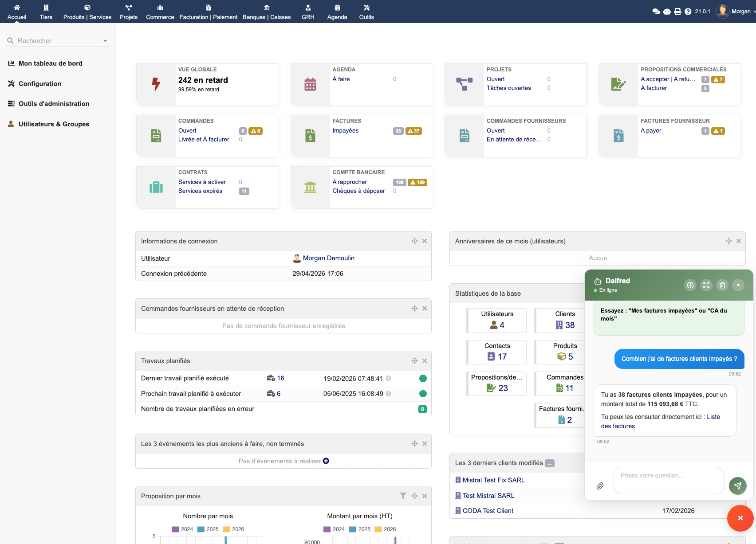Close the floating red chat button
This screenshot has width=756, height=544.
740,518
